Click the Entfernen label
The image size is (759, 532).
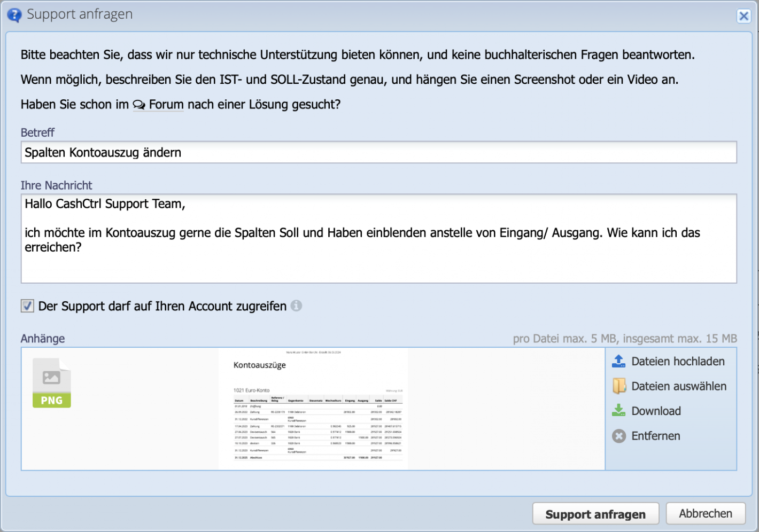(656, 436)
